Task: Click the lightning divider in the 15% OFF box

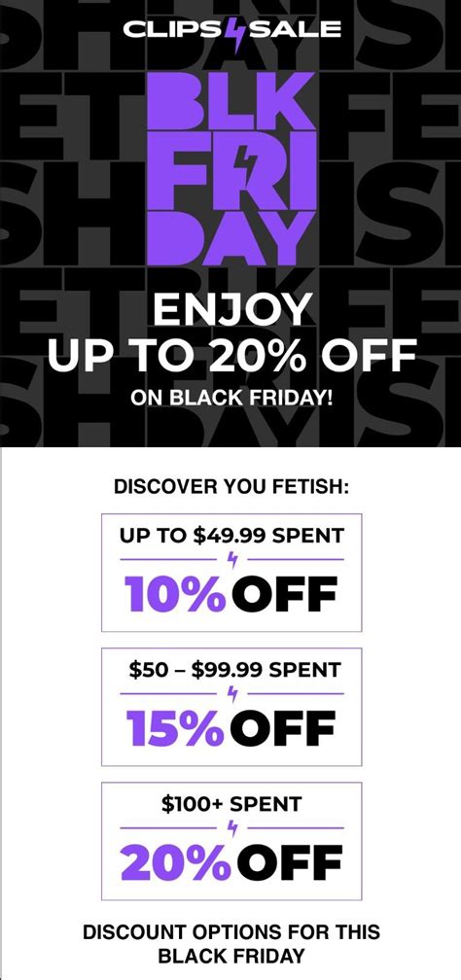Action: (x=232, y=694)
